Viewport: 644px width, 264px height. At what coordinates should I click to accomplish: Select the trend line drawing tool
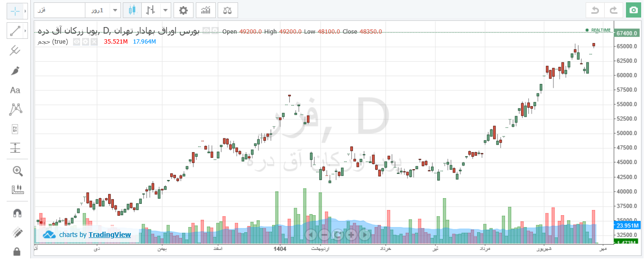point(15,31)
